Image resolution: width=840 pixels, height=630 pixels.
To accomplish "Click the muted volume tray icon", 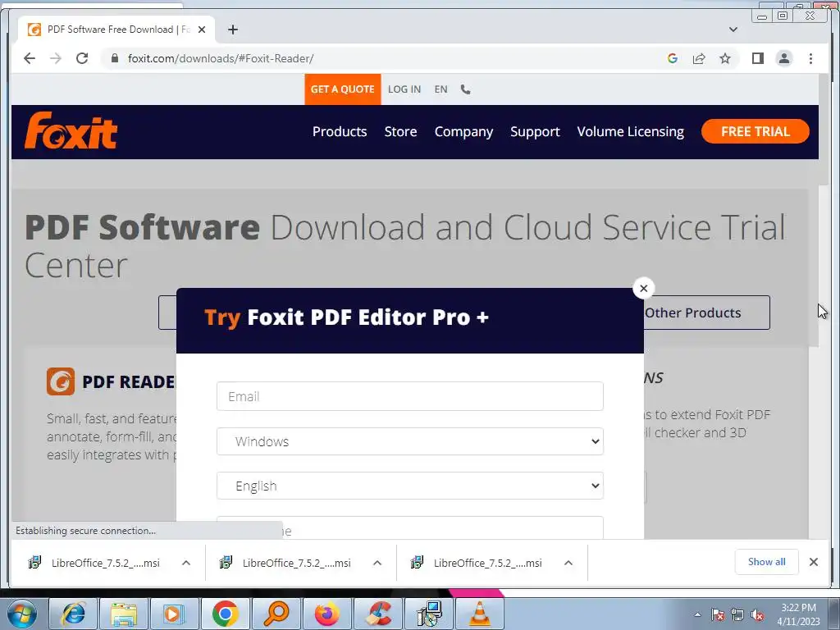I will coord(757,614).
